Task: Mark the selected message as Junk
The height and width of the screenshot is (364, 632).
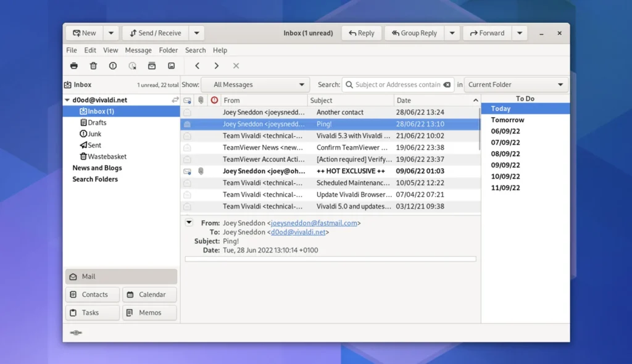Action: pyautogui.click(x=113, y=66)
